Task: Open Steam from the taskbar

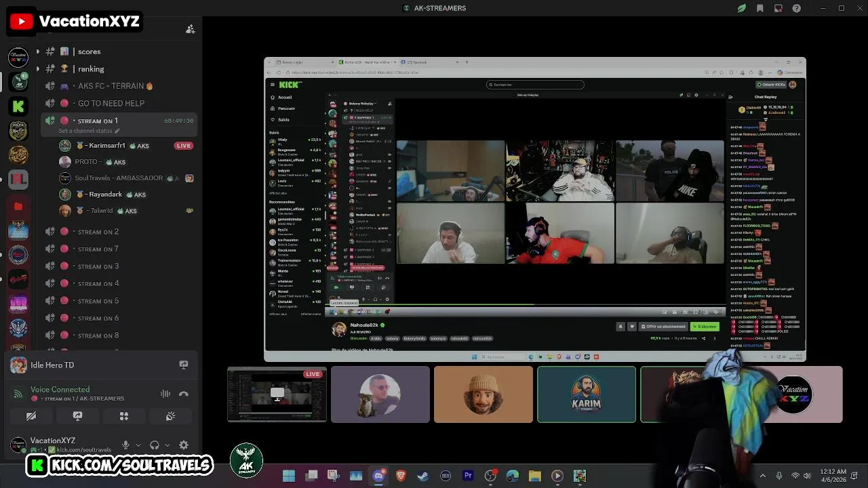Action: click(423, 476)
